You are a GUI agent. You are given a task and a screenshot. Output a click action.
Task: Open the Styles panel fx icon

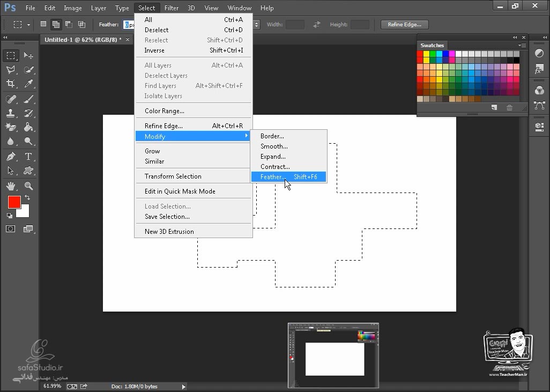(x=539, y=69)
